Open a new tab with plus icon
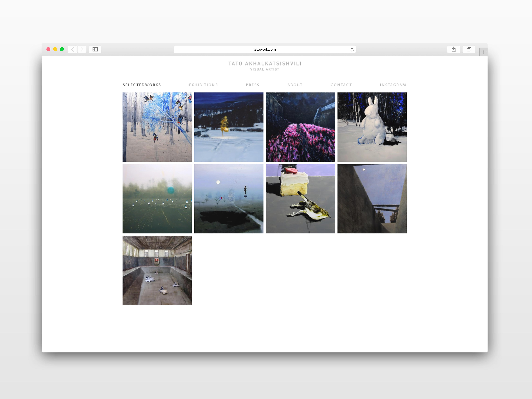The image size is (532, 399). 483,52
